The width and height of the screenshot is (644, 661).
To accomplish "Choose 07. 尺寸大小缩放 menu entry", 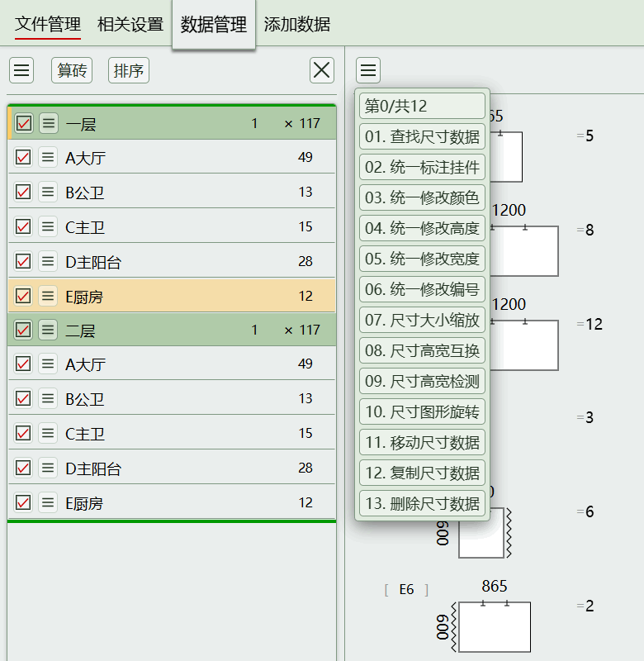I will coord(422,320).
